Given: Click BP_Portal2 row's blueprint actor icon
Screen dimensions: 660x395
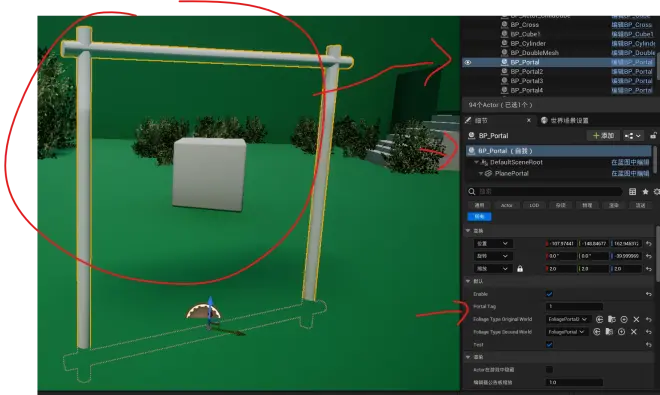Looking at the screenshot, I should click(x=504, y=72).
